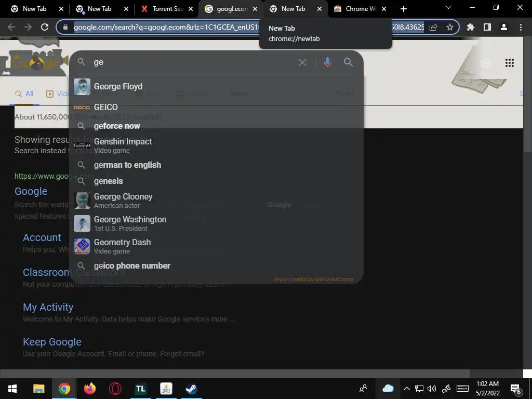The image size is (532, 399).
Task: Open the weather cloud tray icon
Action: point(388,389)
